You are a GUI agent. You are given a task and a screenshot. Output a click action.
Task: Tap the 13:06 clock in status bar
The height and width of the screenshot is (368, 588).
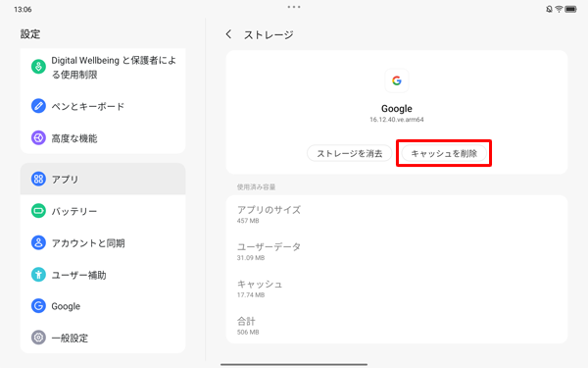click(23, 10)
